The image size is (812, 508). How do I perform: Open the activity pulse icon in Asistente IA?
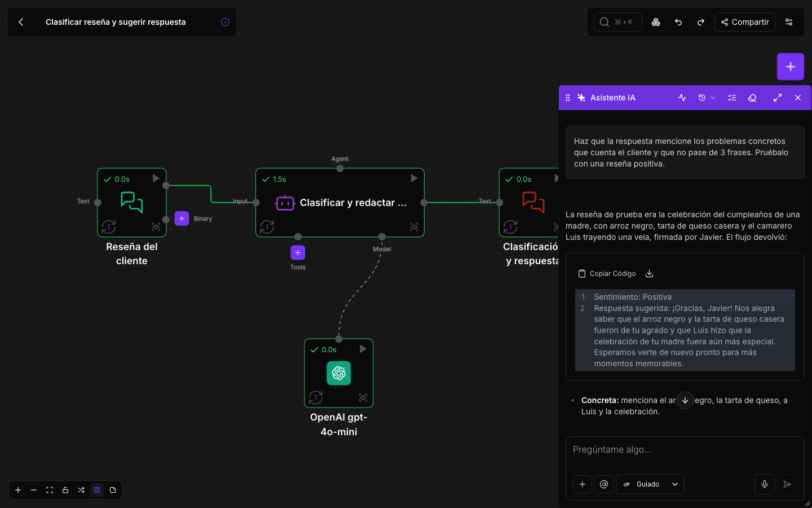(682, 98)
